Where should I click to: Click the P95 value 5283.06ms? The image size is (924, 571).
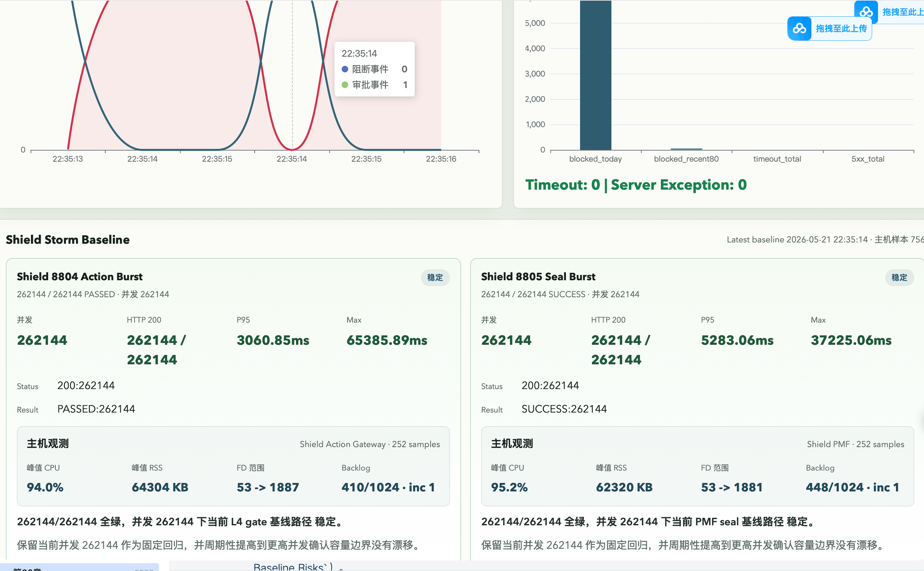(737, 340)
